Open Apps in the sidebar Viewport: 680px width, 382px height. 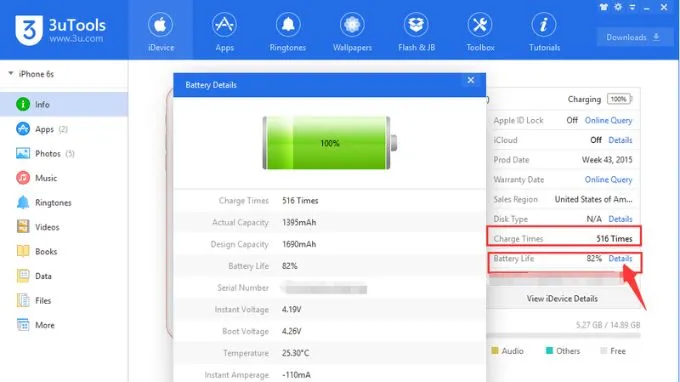pyautogui.click(x=64, y=129)
